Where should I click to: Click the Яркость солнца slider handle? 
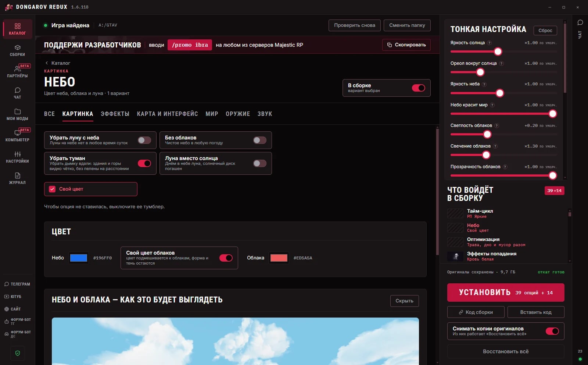coord(498,52)
